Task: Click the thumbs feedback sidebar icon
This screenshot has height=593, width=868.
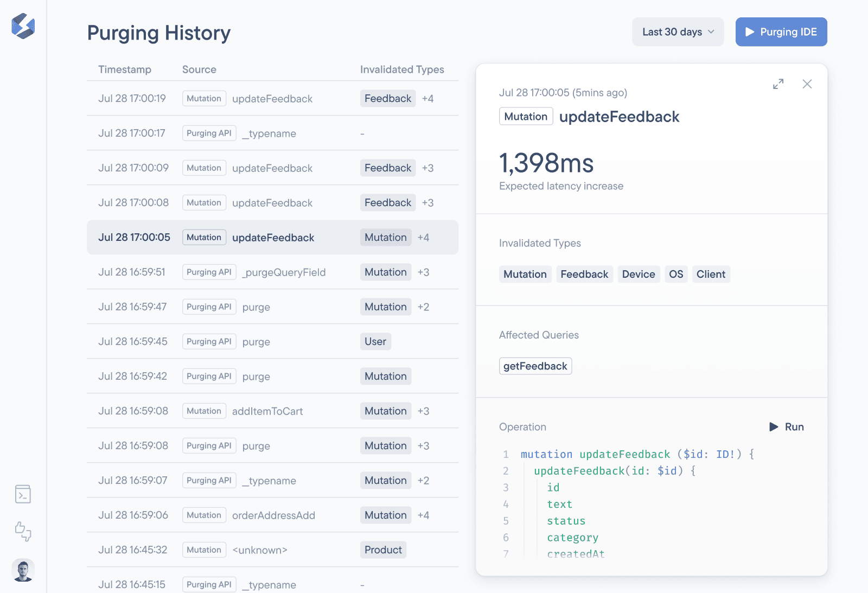Action: [23, 531]
